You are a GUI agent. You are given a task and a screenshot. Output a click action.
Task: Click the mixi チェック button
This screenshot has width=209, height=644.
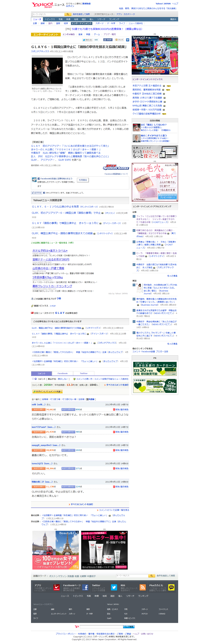tap(119, 40)
